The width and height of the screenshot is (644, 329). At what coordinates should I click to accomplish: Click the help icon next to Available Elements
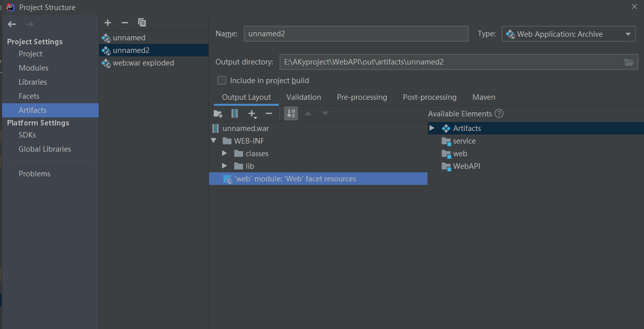[499, 114]
